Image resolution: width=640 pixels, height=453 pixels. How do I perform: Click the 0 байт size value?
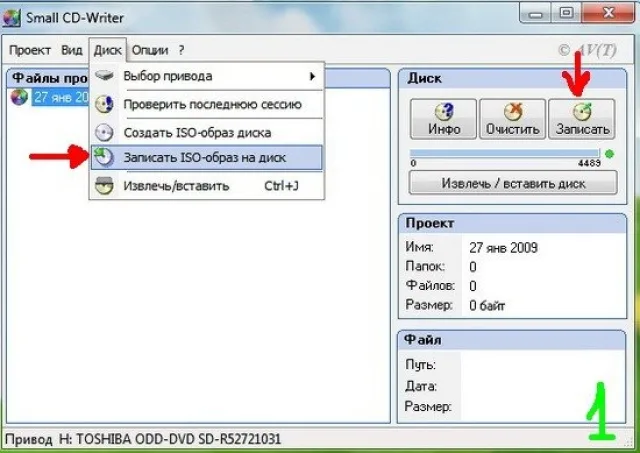[487, 305]
